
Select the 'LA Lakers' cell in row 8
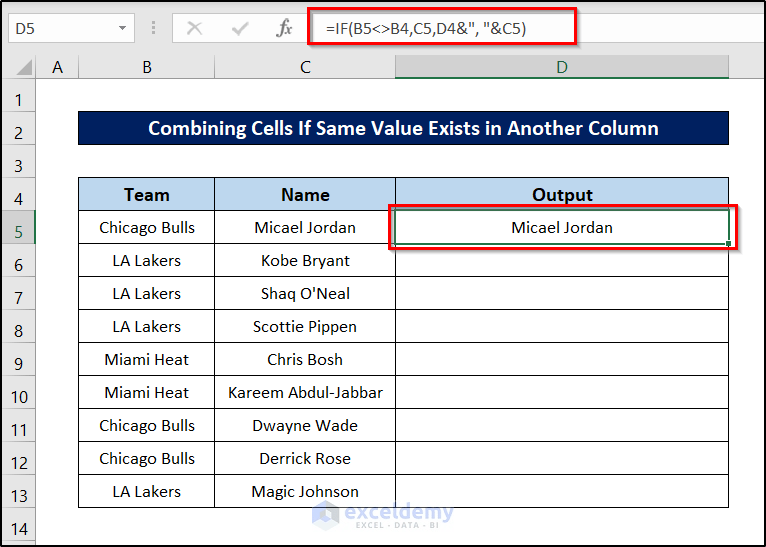147,326
